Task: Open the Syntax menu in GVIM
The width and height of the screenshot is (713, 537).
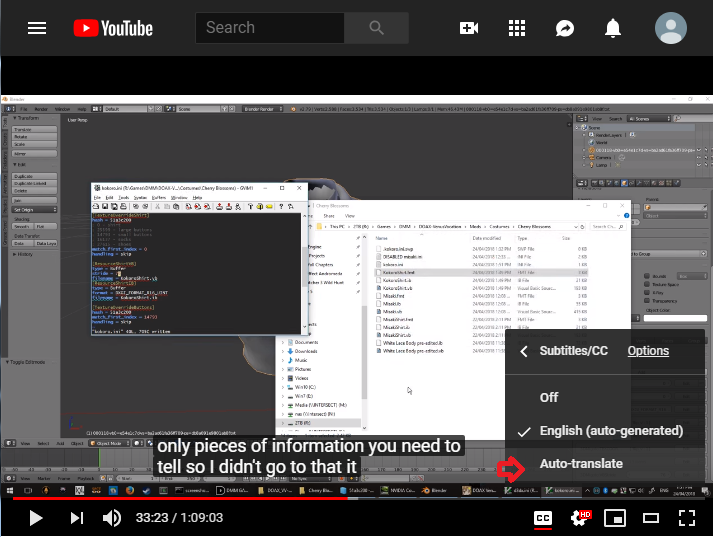Action: click(x=140, y=198)
